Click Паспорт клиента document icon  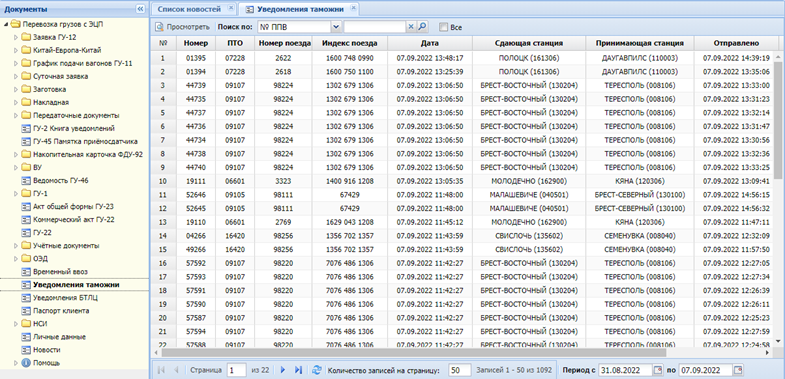[x=26, y=311]
